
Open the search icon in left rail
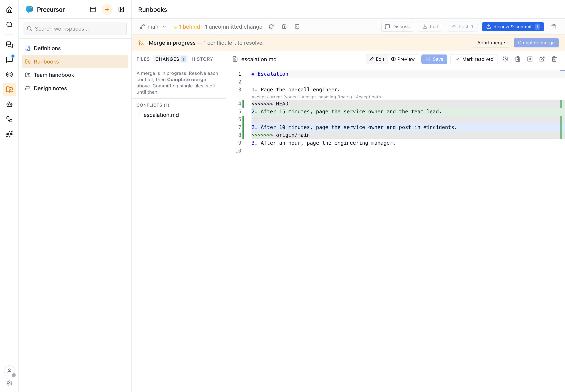pos(9,24)
